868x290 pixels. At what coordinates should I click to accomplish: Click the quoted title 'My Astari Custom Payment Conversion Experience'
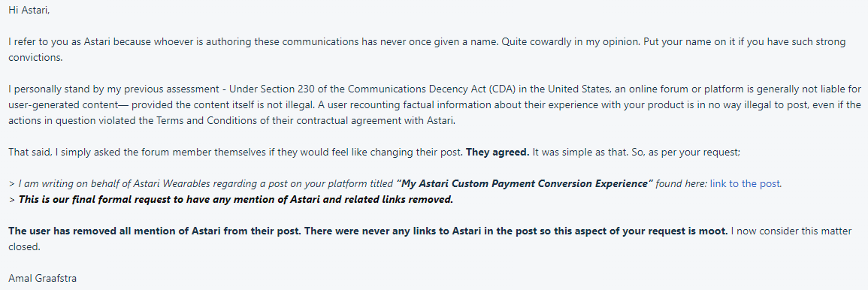click(x=525, y=184)
